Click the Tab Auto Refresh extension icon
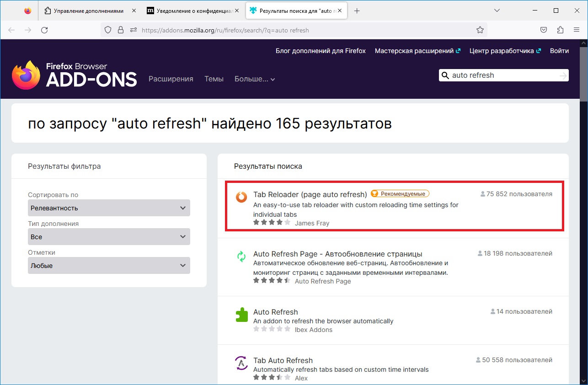 [241, 363]
